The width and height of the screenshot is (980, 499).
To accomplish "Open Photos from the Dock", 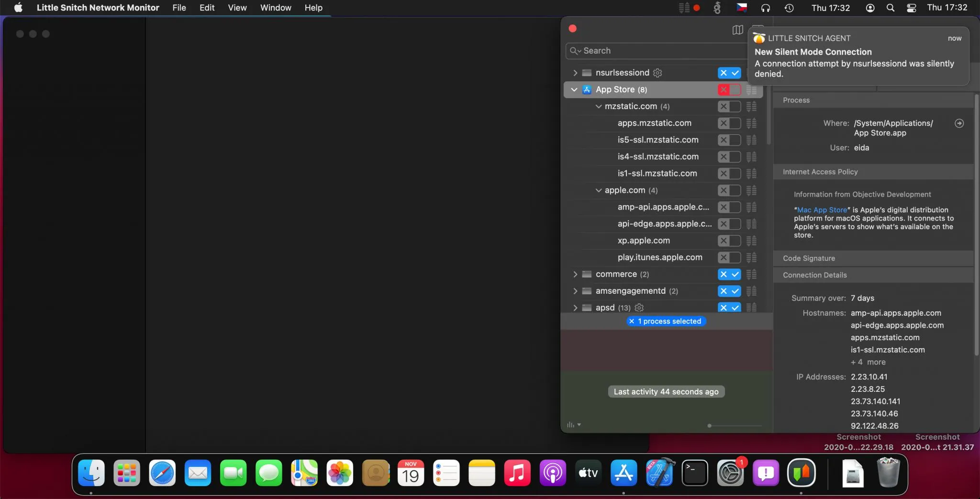I will (340, 473).
